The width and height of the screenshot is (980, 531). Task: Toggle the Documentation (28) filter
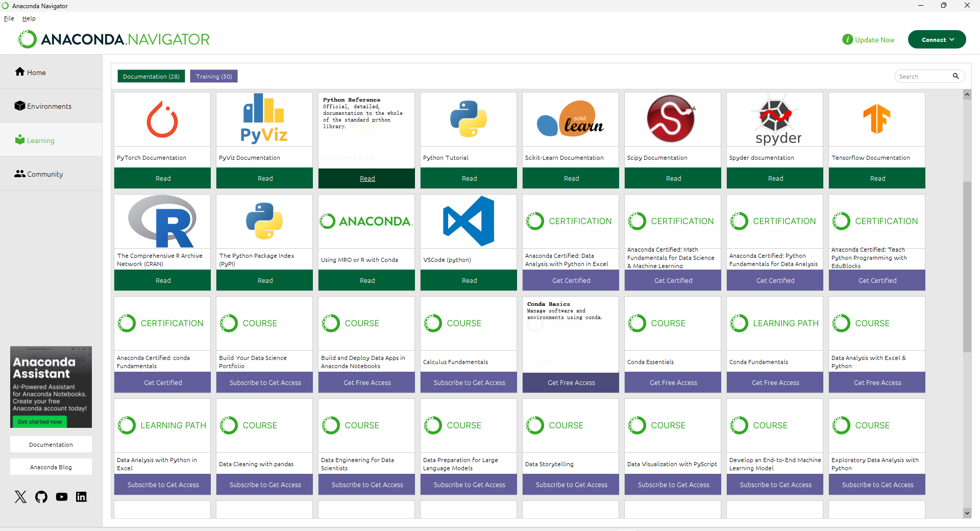[151, 76]
